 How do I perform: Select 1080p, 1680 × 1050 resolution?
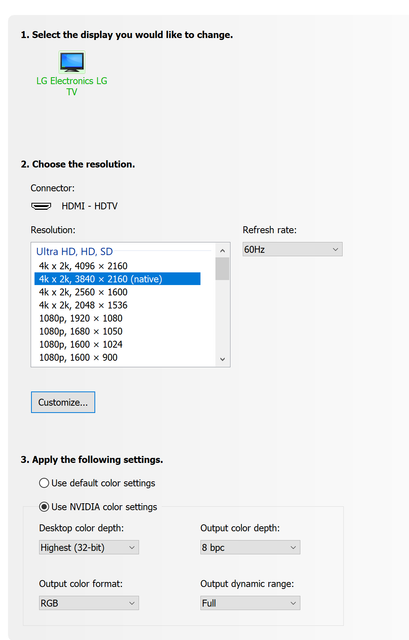117,331
